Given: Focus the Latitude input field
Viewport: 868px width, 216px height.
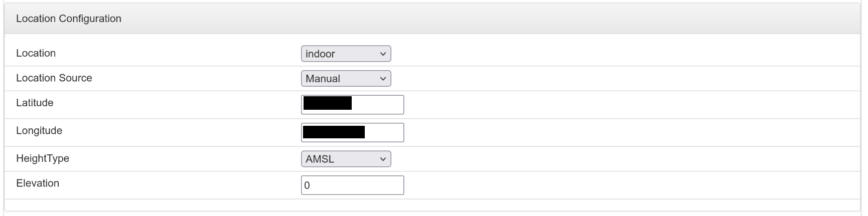Looking at the screenshot, I should [x=352, y=104].
